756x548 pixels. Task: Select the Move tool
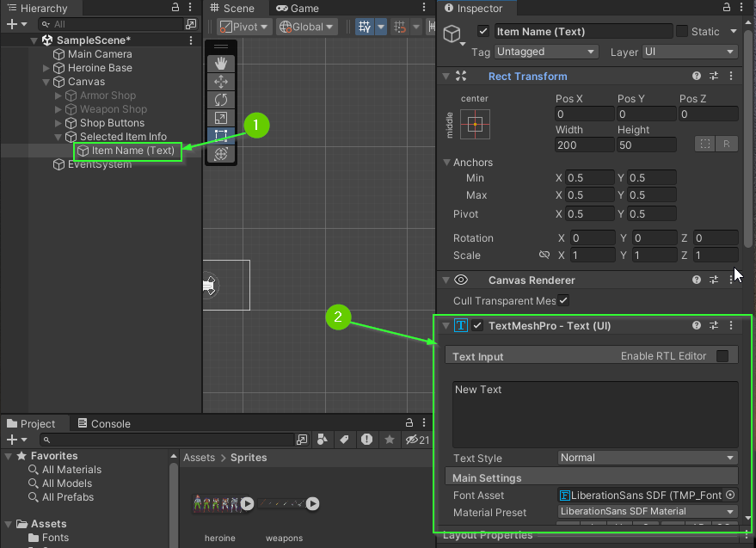coord(221,82)
